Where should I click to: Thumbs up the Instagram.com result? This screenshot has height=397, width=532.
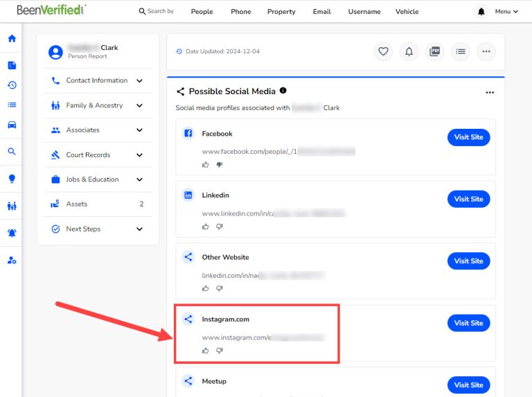[x=206, y=351]
